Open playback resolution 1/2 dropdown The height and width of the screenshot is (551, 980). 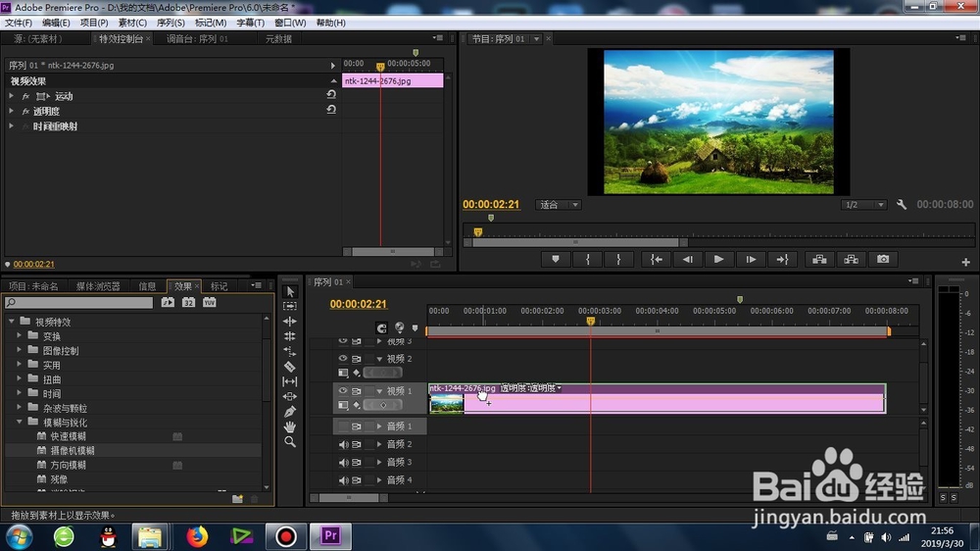(863, 205)
